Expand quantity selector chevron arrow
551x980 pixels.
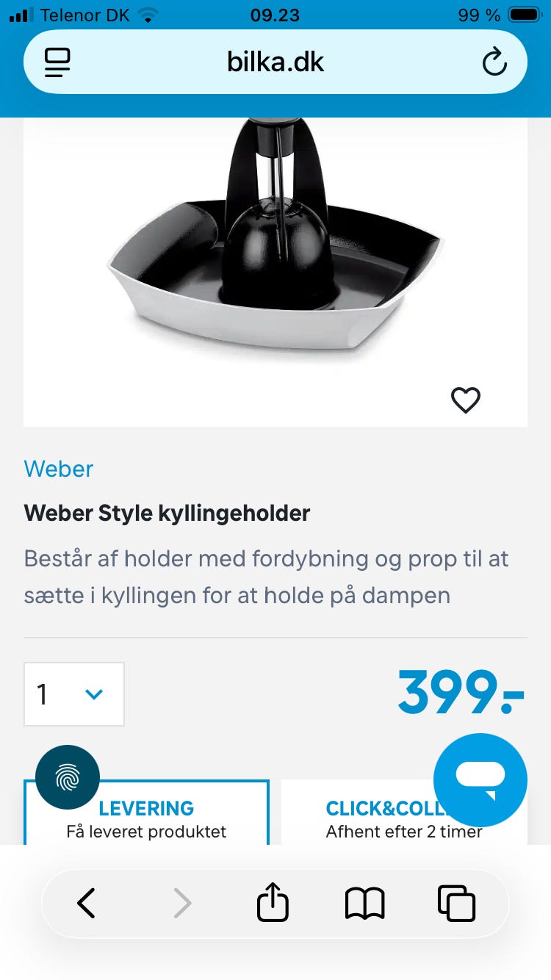coord(94,694)
